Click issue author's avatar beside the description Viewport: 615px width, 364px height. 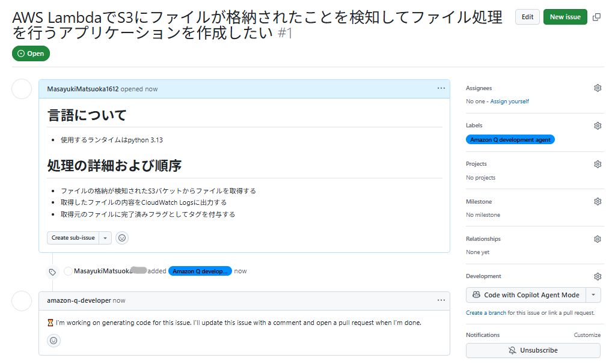click(22, 89)
